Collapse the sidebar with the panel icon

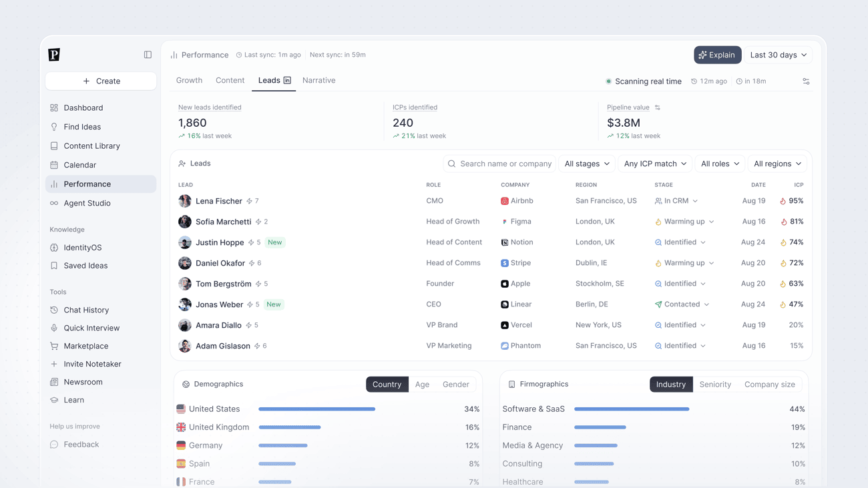pyautogui.click(x=148, y=55)
